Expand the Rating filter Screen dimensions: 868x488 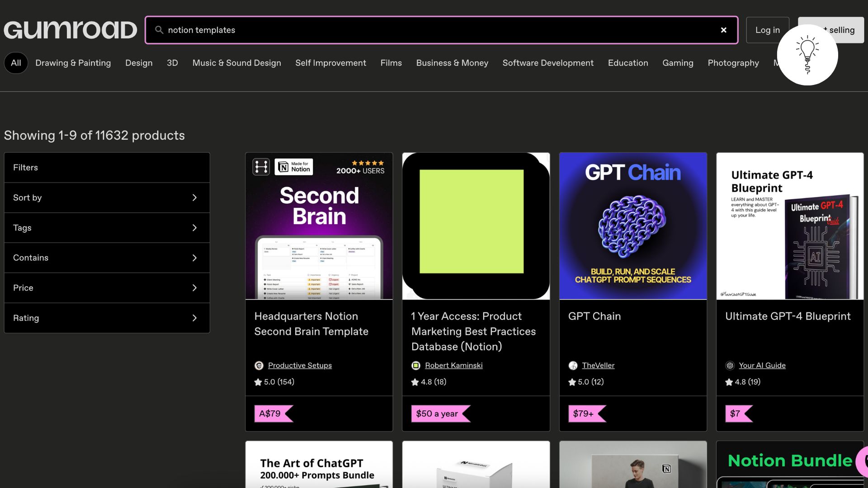pyautogui.click(x=107, y=318)
